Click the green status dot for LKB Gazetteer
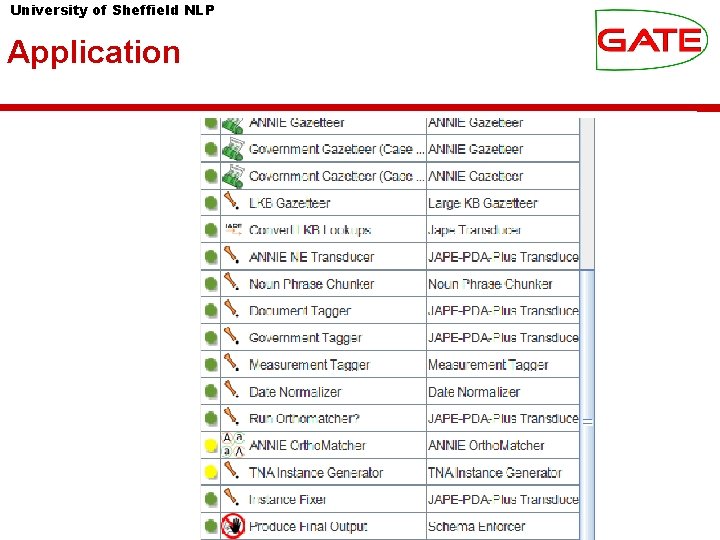This screenshot has height=540, width=720. (211, 202)
